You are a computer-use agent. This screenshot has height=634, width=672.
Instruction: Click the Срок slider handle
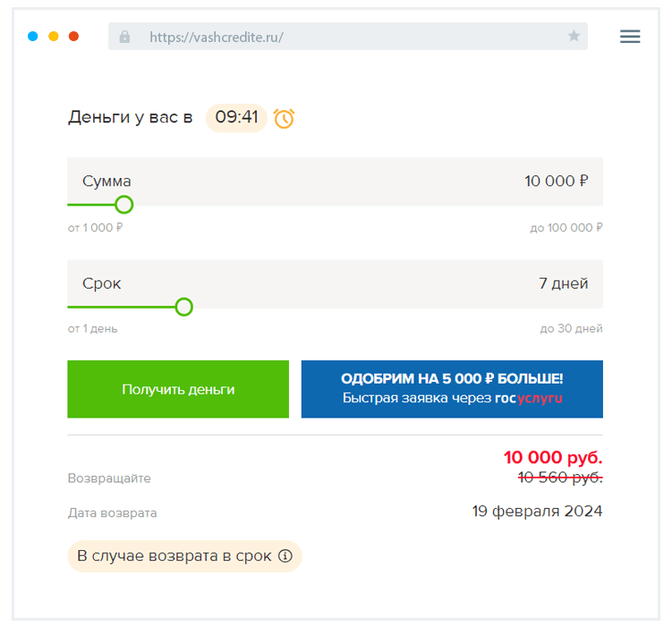point(183,307)
